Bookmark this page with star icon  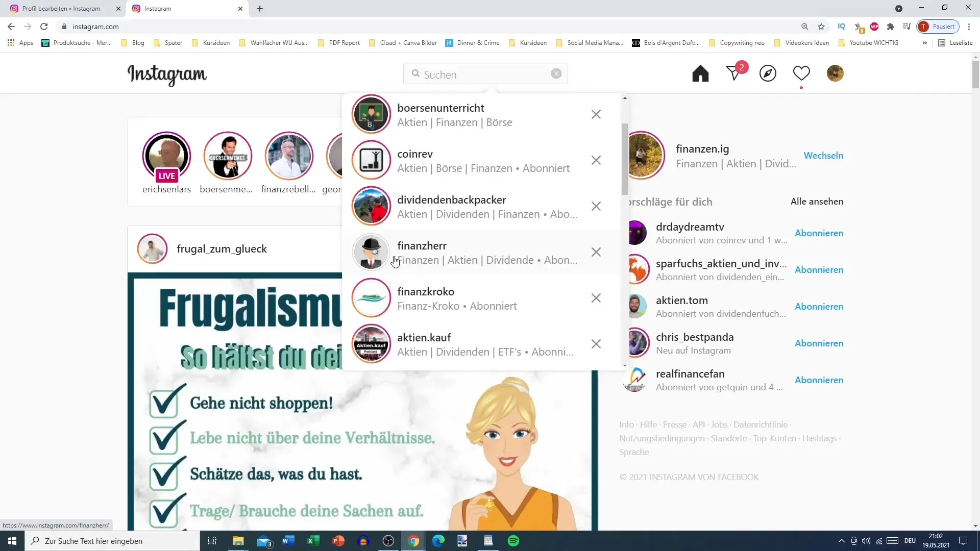(x=821, y=27)
